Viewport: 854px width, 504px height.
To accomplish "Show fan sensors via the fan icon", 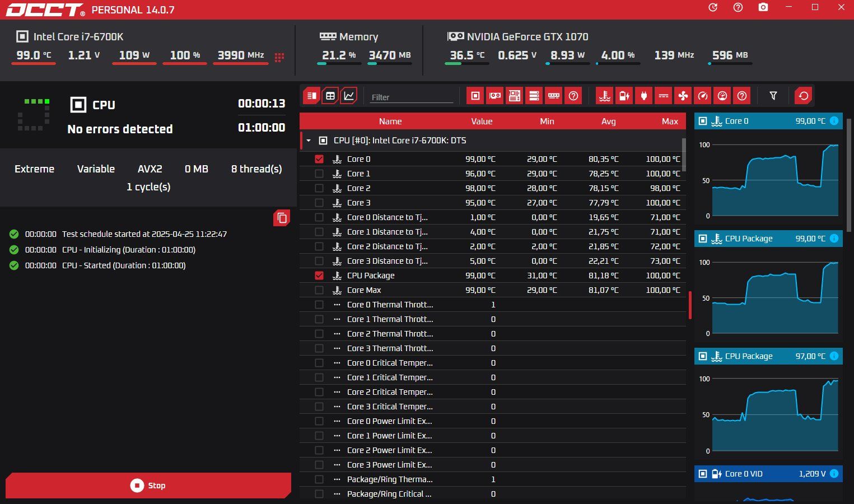I will [x=683, y=96].
